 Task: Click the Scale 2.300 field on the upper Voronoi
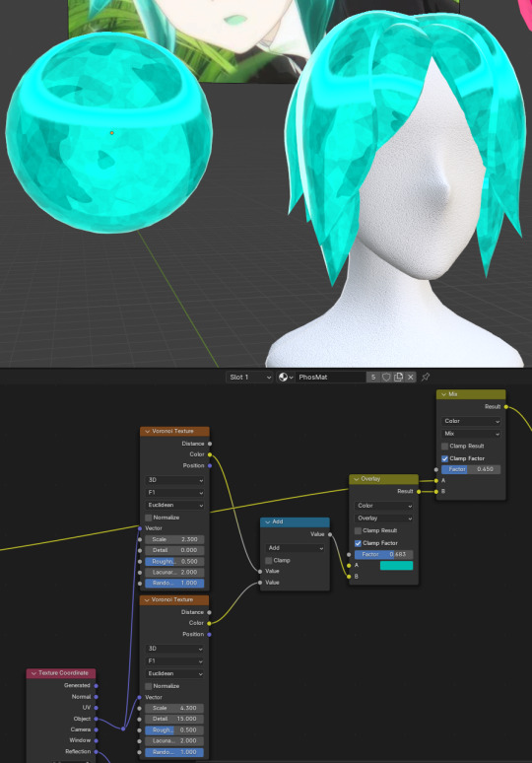pyautogui.click(x=174, y=539)
